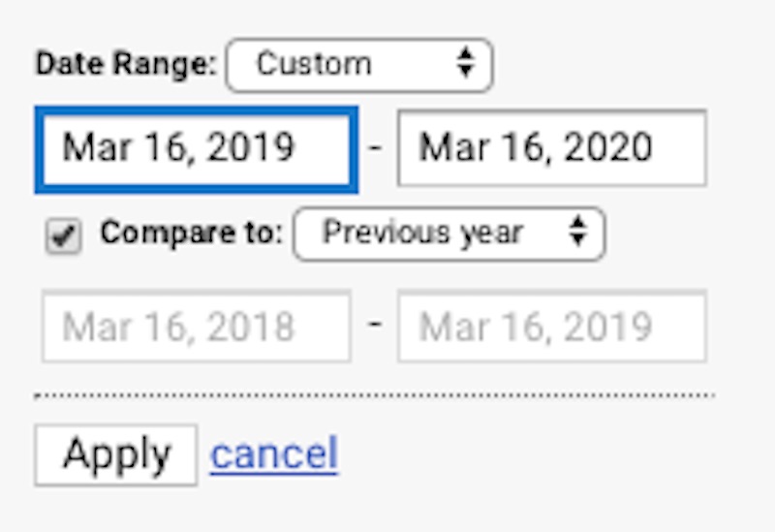775x532 pixels.
Task: Click the dotted divider above Apply
Action: pyautogui.click(x=374, y=395)
